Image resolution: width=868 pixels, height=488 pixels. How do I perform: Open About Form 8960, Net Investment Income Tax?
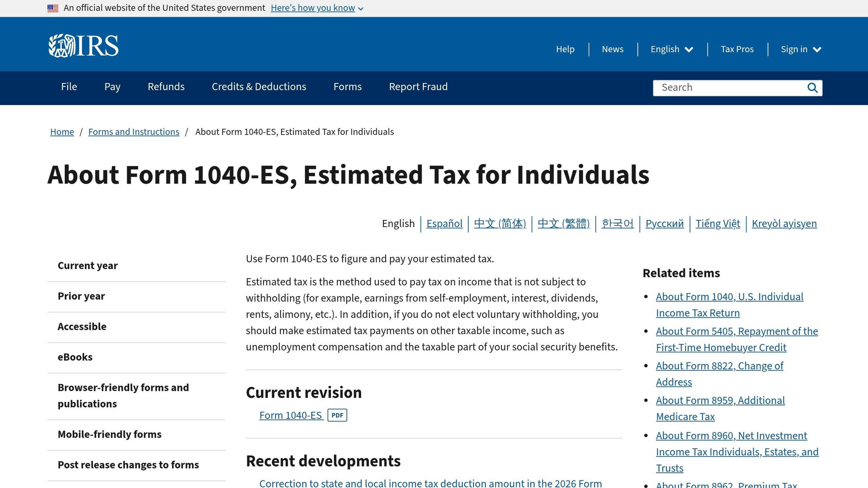click(x=737, y=452)
